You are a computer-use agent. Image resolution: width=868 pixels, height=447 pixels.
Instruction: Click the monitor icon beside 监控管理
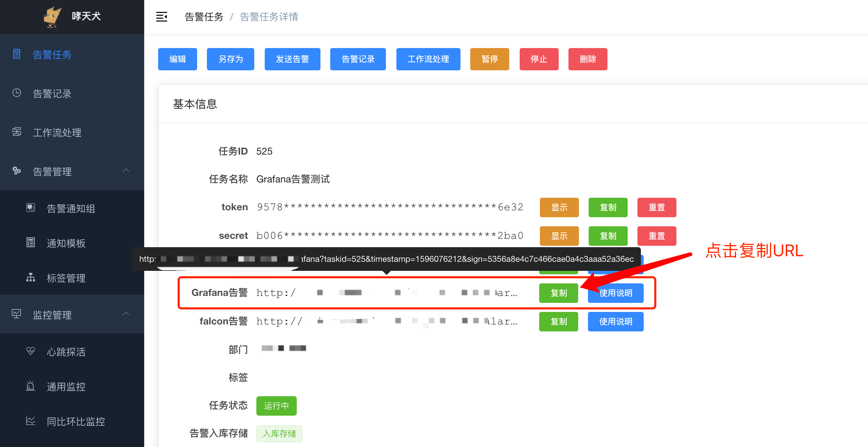click(x=17, y=314)
